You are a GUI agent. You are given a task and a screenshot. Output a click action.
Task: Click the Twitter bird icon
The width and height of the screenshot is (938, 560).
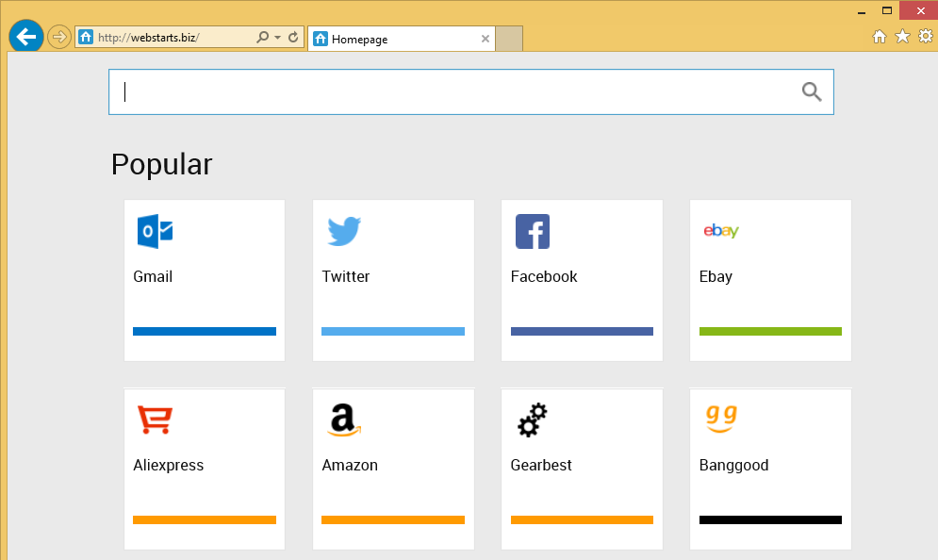coord(344,232)
